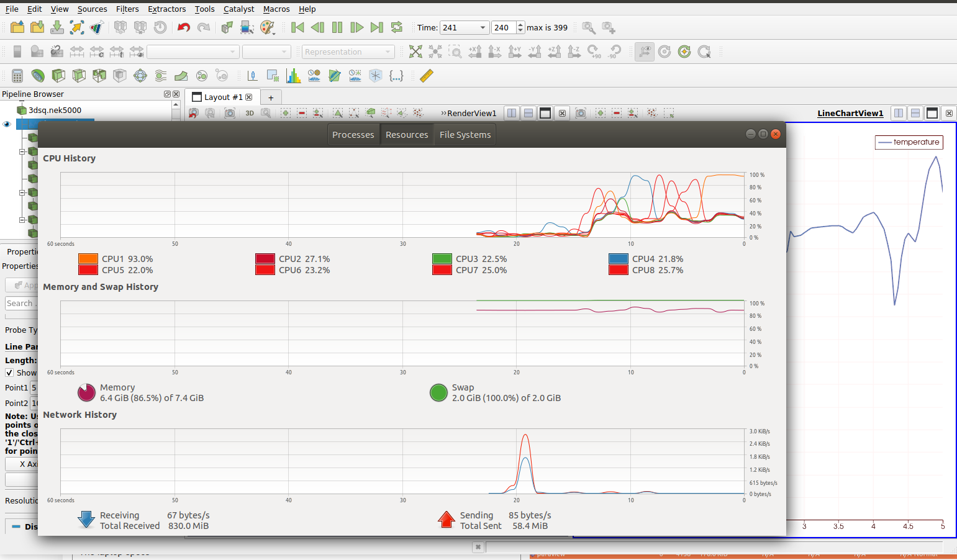Toggle the 3D interaction mode button
The image size is (957, 560).
[x=250, y=113]
